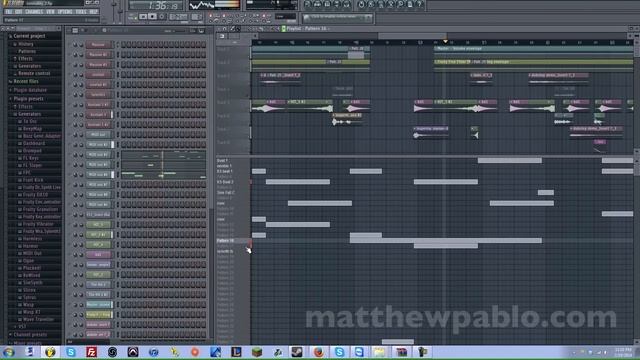Click the playlist horizontal scrollbar at top
This screenshot has width=640, height=360.
tap(412, 36)
